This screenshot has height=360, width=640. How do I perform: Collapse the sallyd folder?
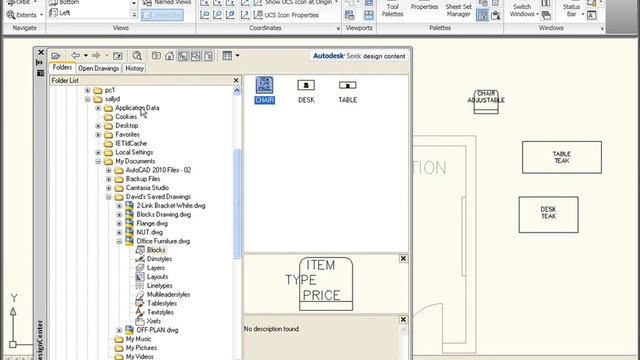click(x=87, y=99)
